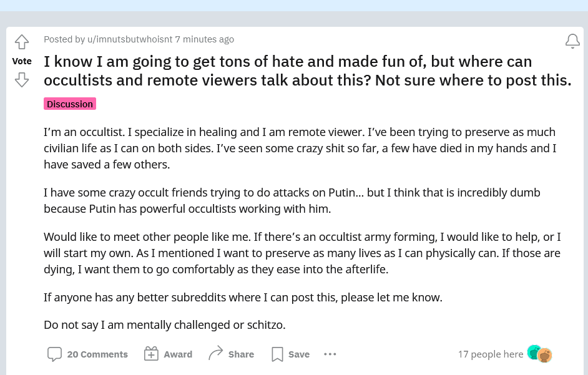Screen dimensions: 588x375
Task: Toggle the Save bookmark icon
Action: [277, 354]
